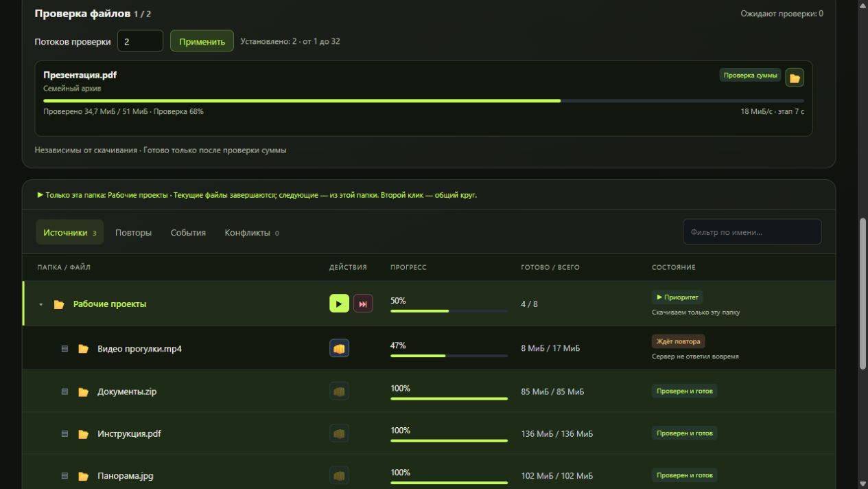Click the Документы.zip file name

(x=128, y=392)
